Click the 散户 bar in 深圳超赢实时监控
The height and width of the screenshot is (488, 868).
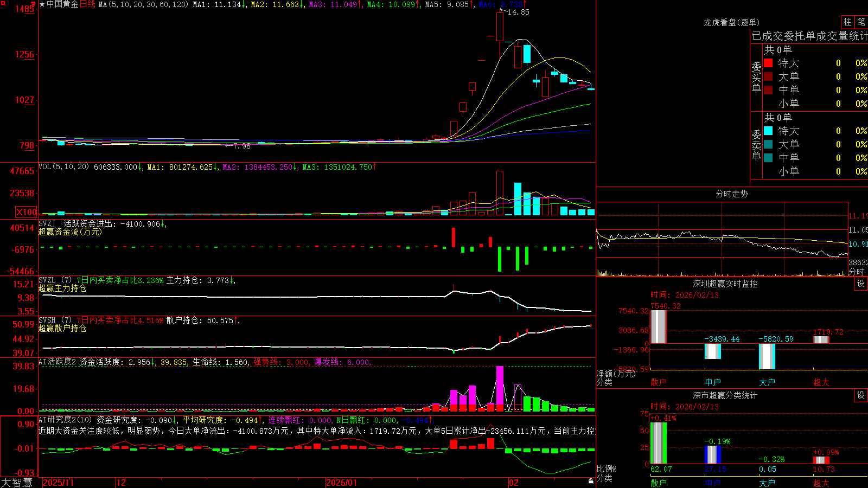pos(658,327)
